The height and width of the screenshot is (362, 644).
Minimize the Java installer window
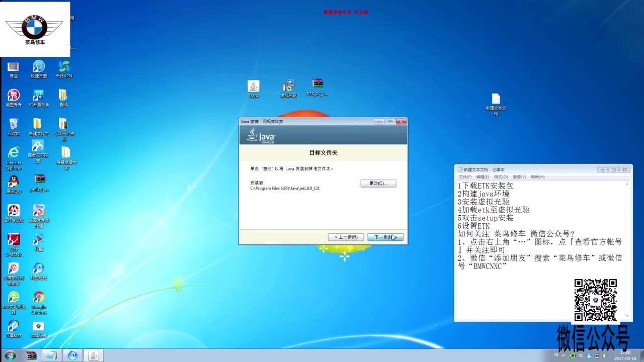pyautogui.click(x=379, y=122)
